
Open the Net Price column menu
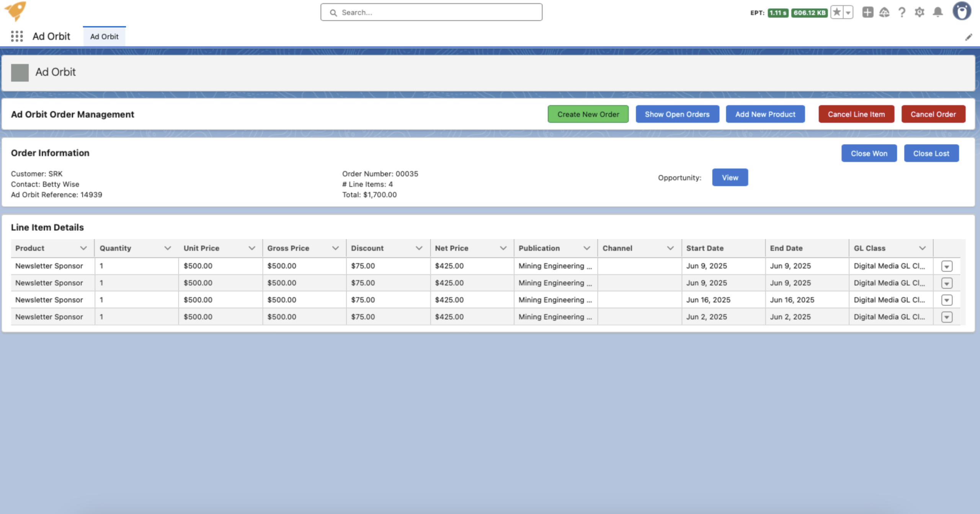click(x=503, y=248)
